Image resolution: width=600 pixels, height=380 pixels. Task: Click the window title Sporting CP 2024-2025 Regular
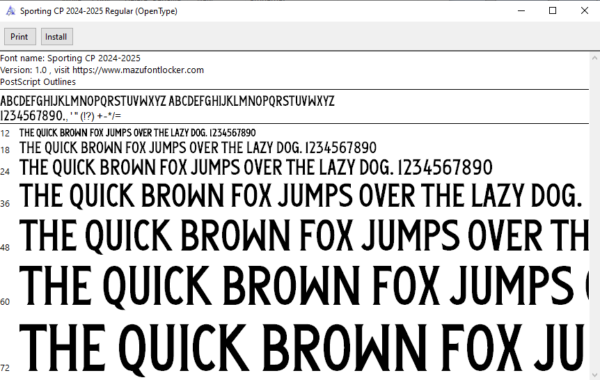tap(99, 11)
